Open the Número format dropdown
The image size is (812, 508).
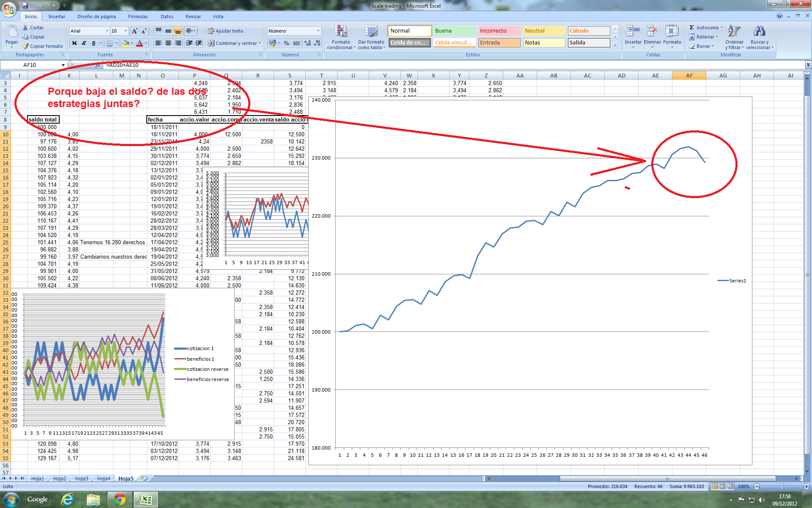[x=318, y=31]
